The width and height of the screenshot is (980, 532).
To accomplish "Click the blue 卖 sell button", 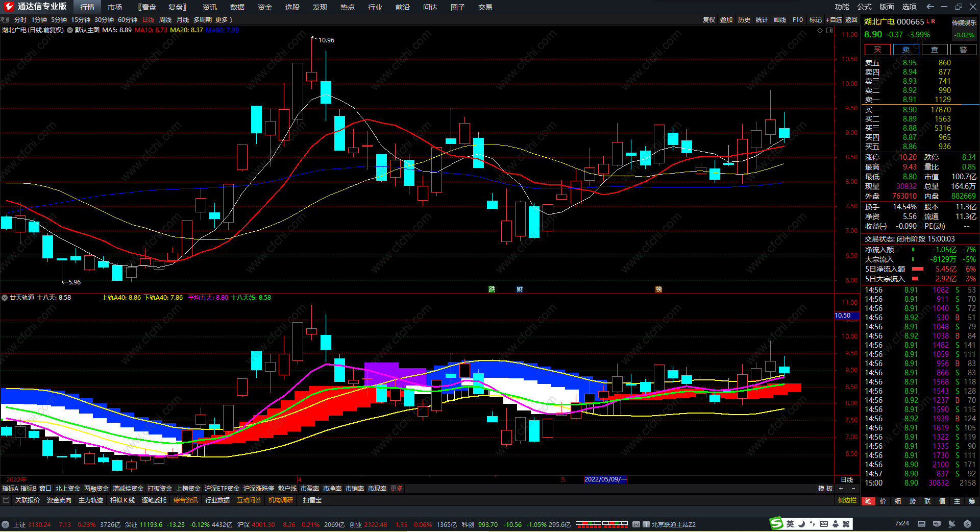I will [x=906, y=50].
